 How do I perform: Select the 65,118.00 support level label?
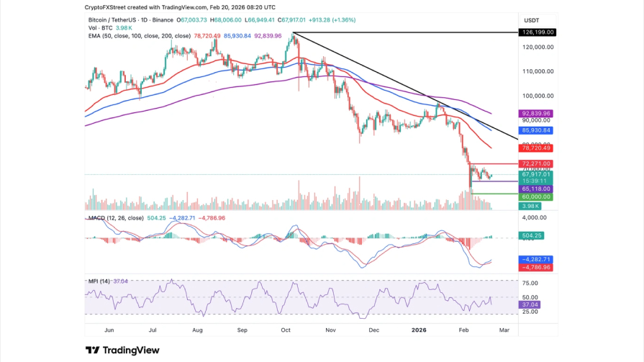coord(535,189)
